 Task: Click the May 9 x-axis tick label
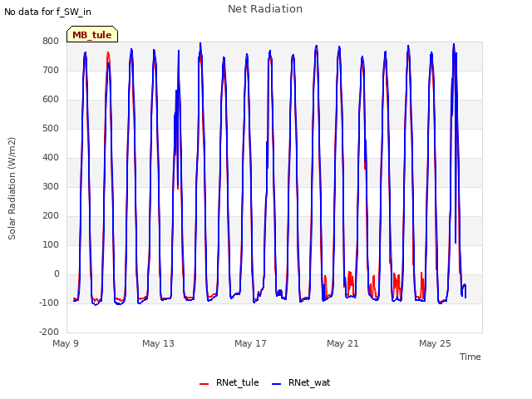(66, 343)
